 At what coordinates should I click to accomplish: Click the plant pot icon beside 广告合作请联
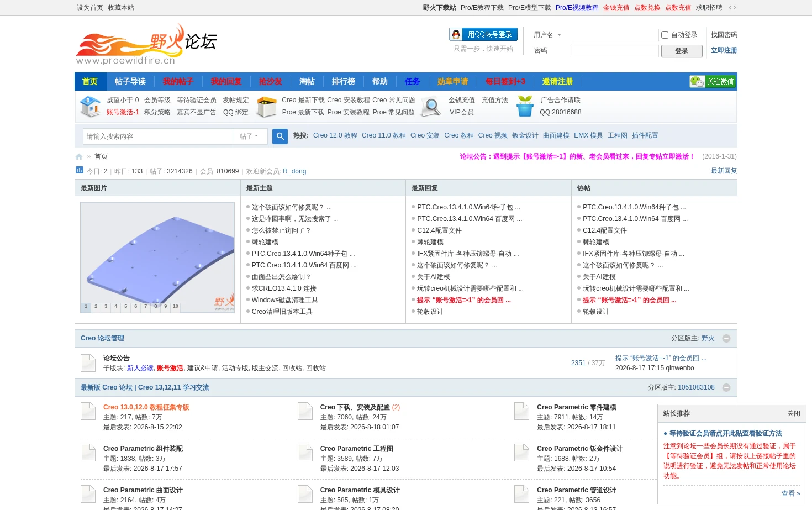525,106
